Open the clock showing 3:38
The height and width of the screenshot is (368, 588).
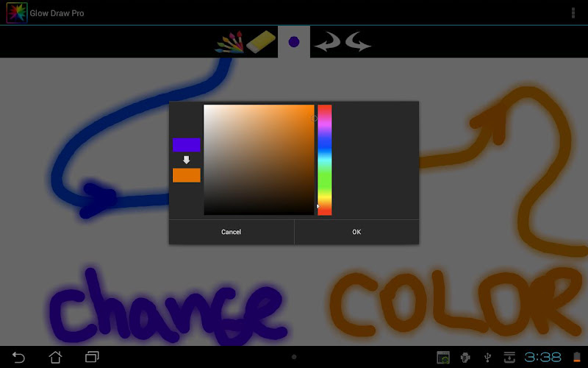[542, 358]
